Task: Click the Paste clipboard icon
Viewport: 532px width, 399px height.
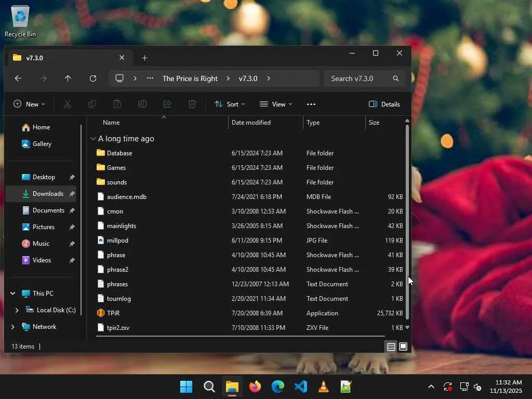Action: [x=117, y=104]
